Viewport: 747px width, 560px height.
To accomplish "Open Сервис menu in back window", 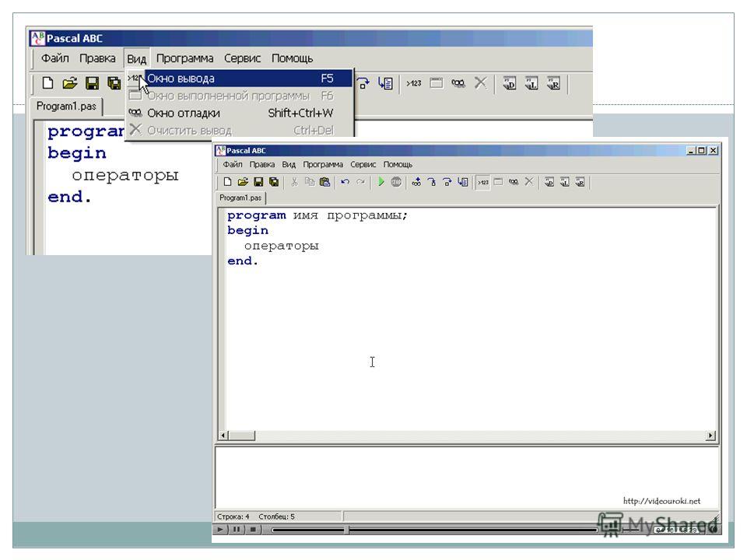I will coord(243,58).
